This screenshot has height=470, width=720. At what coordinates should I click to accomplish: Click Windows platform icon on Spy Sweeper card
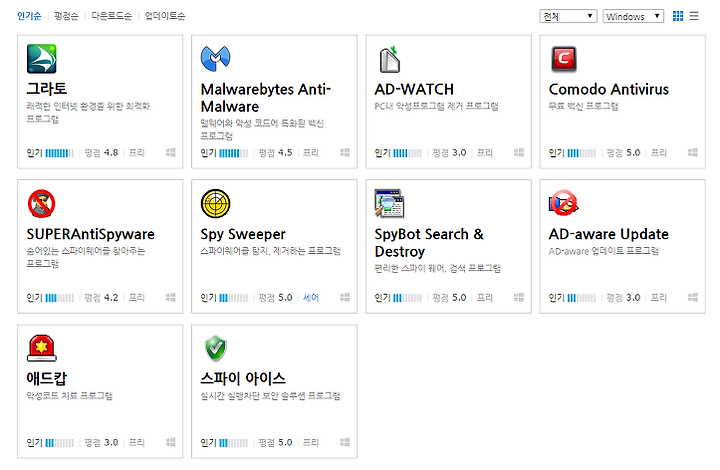[345, 297]
